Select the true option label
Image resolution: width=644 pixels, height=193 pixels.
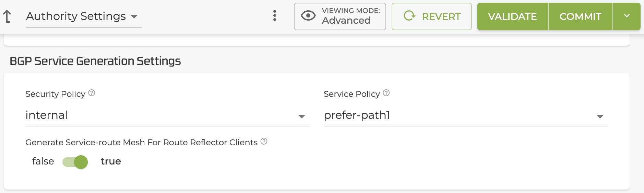(111, 161)
